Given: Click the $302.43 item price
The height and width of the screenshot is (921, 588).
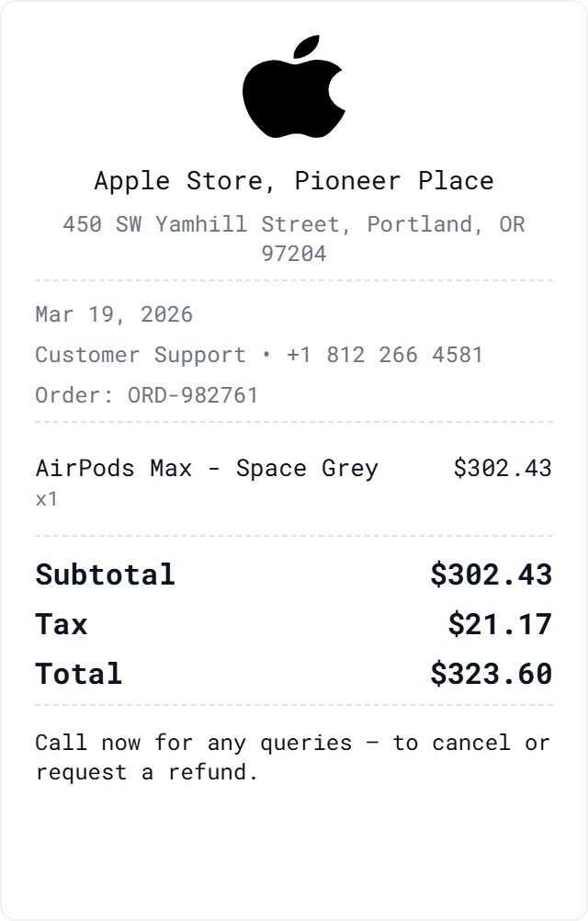Looking at the screenshot, I should pos(503,468).
